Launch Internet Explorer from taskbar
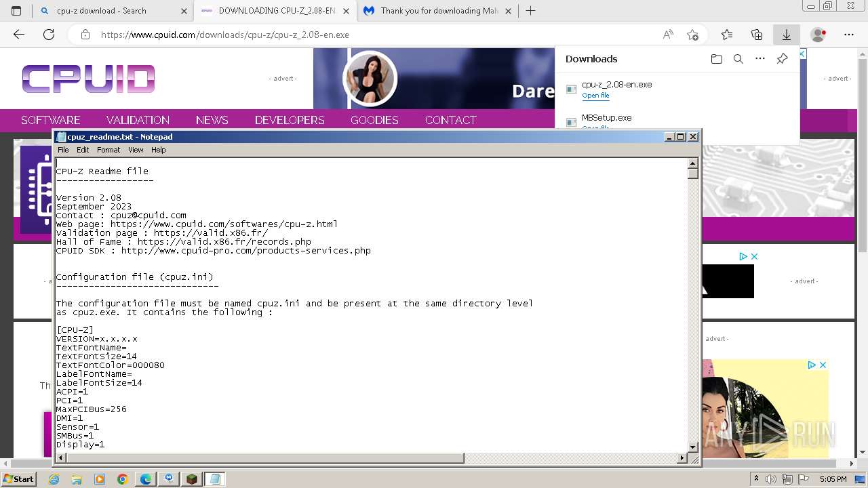 pos(54,479)
